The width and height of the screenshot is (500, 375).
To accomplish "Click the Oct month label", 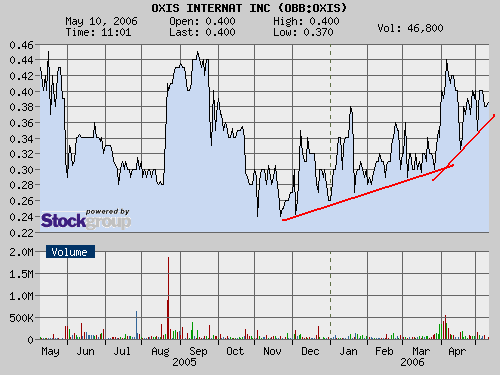I will [235, 352].
